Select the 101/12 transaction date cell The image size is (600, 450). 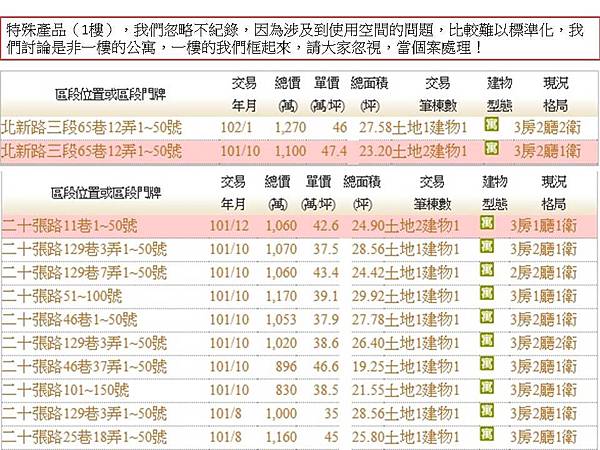pos(229,226)
